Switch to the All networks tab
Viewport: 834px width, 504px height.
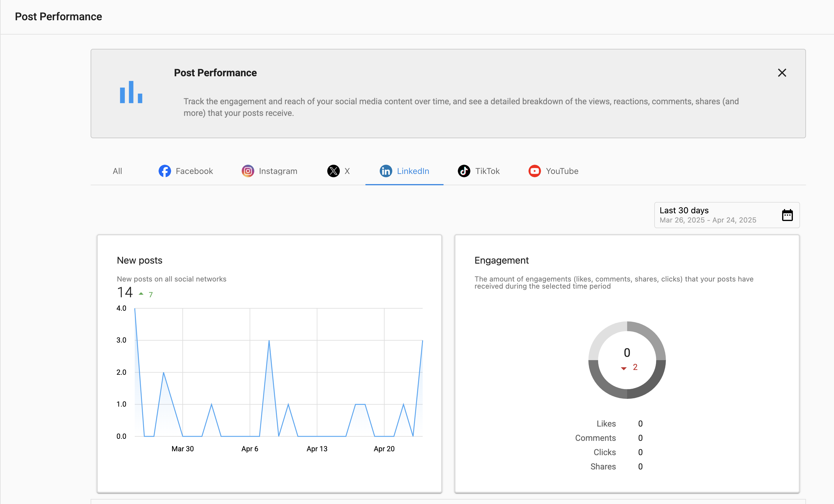pos(117,171)
